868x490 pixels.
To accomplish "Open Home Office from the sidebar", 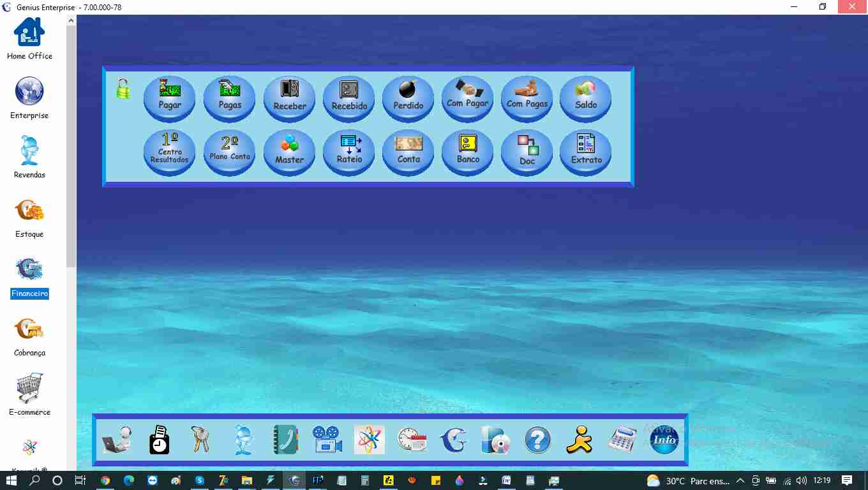I will pyautogui.click(x=29, y=38).
